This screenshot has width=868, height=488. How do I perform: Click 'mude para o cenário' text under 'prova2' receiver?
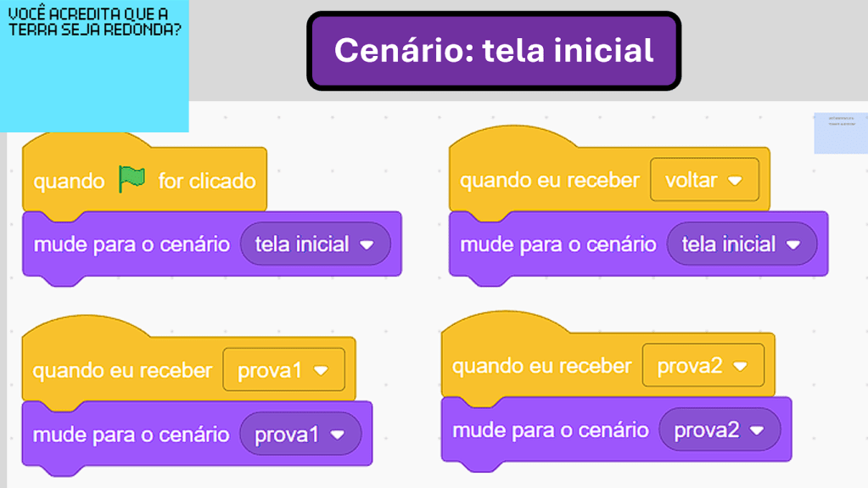coord(550,430)
